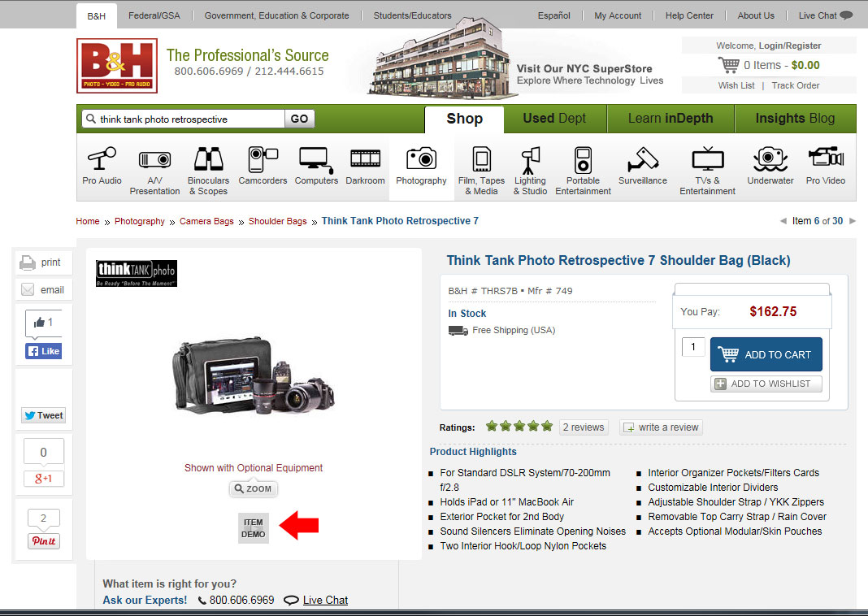Click the product bag image
868x616 pixels.
254,375
